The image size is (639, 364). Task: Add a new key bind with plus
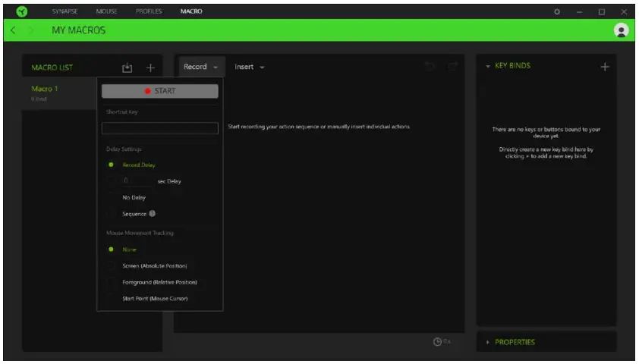[x=605, y=67]
